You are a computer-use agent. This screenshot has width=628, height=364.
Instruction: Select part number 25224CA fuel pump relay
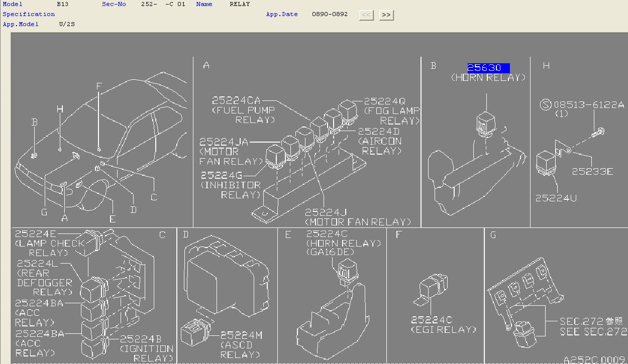pyautogui.click(x=236, y=101)
